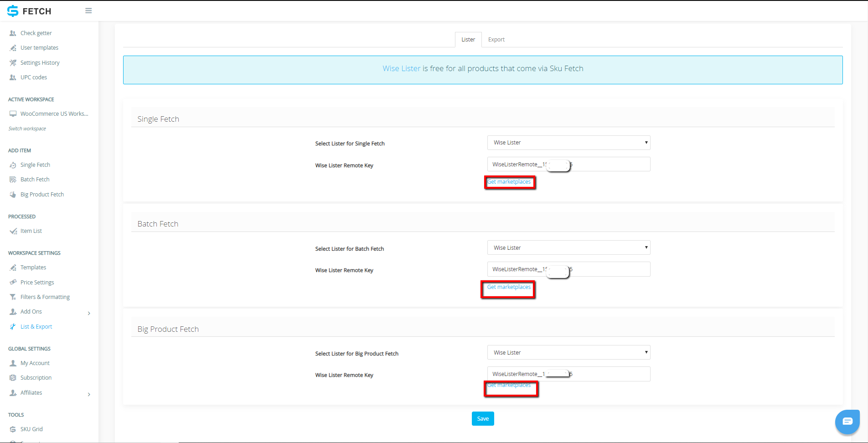868x443 pixels.
Task: Click the User templates icon
Action: point(13,48)
